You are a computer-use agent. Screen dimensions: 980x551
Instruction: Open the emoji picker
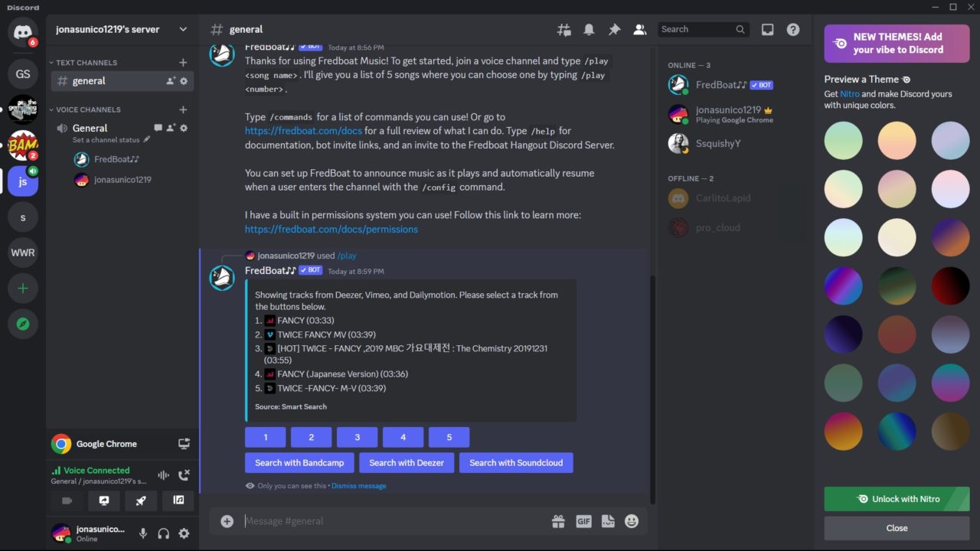(x=631, y=520)
